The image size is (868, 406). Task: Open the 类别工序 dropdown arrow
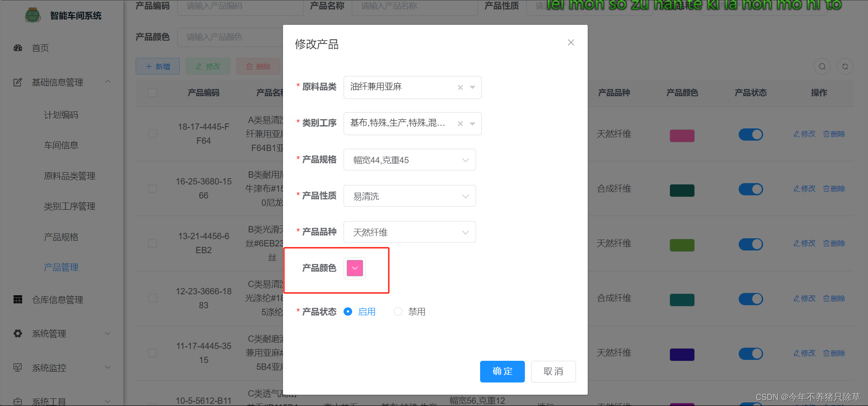click(472, 123)
